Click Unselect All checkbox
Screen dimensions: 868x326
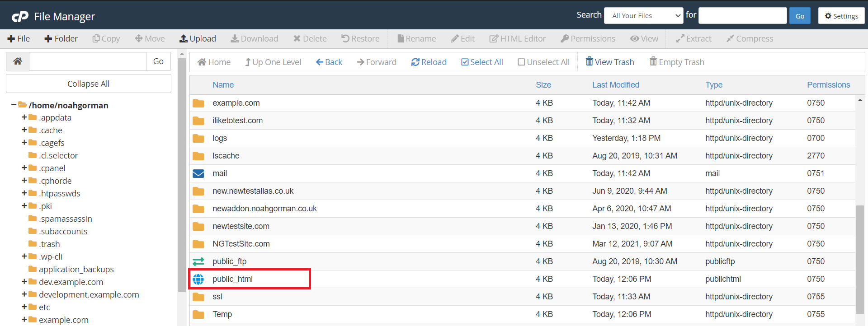pos(543,62)
